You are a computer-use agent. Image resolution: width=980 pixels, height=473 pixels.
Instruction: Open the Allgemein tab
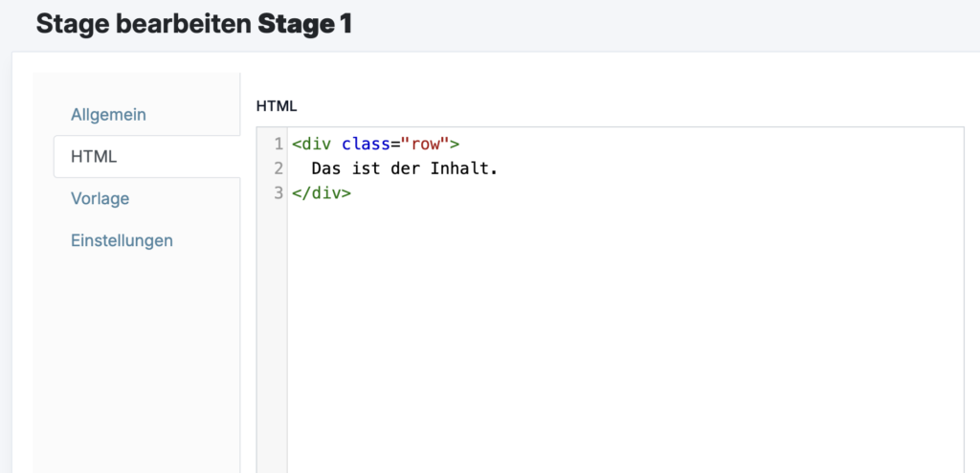coord(108,115)
